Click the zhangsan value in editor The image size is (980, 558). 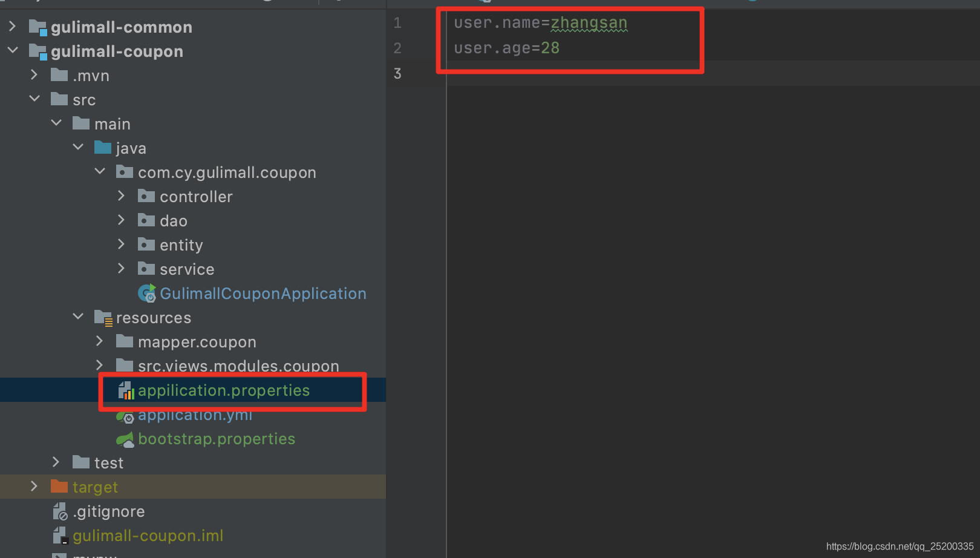click(x=589, y=23)
